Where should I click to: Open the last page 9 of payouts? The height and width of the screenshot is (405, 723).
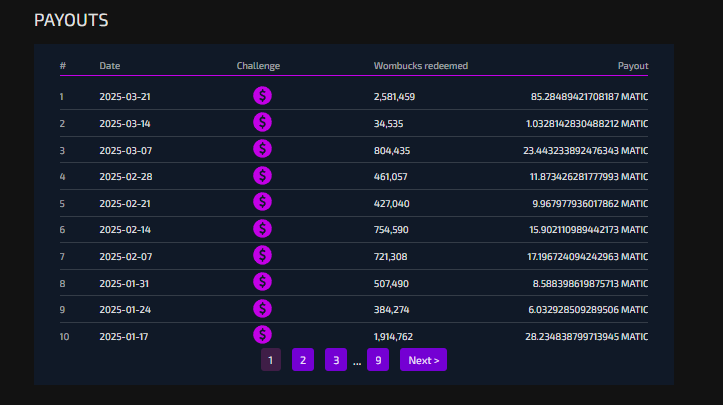(378, 360)
